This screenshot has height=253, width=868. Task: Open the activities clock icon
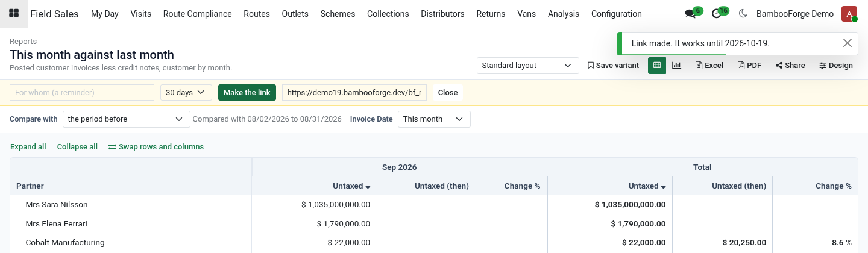coord(717,14)
